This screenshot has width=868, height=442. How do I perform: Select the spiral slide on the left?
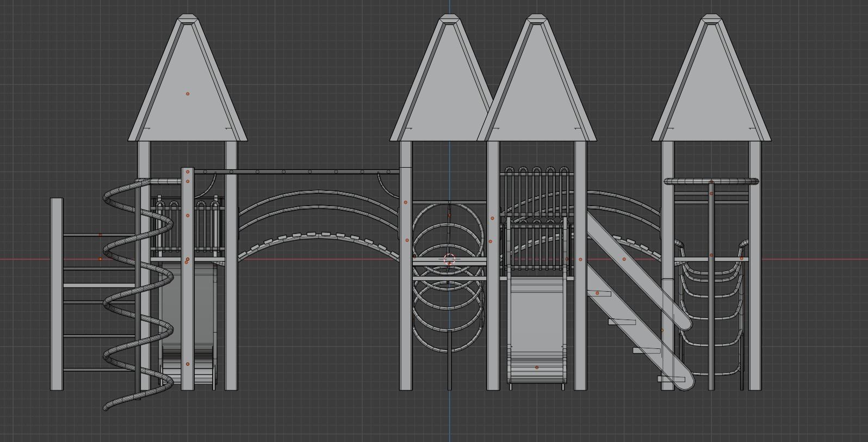[x=138, y=294]
